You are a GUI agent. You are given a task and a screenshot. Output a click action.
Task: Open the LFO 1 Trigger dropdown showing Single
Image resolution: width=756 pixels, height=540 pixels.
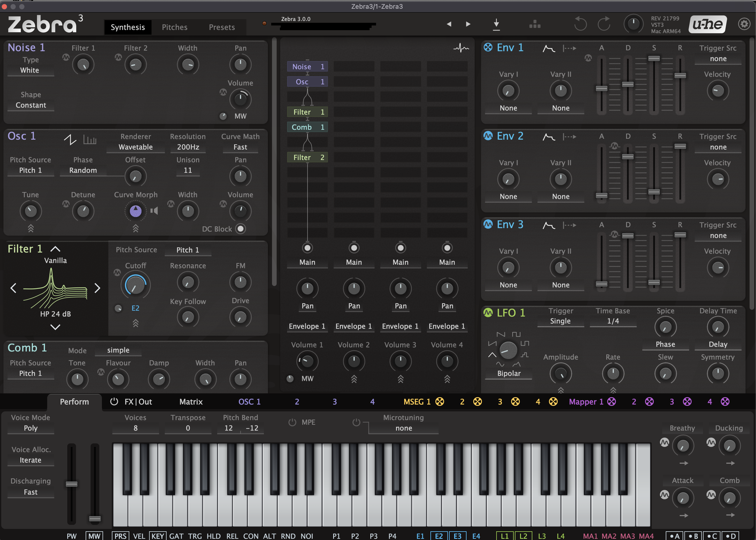click(x=561, y=321)
